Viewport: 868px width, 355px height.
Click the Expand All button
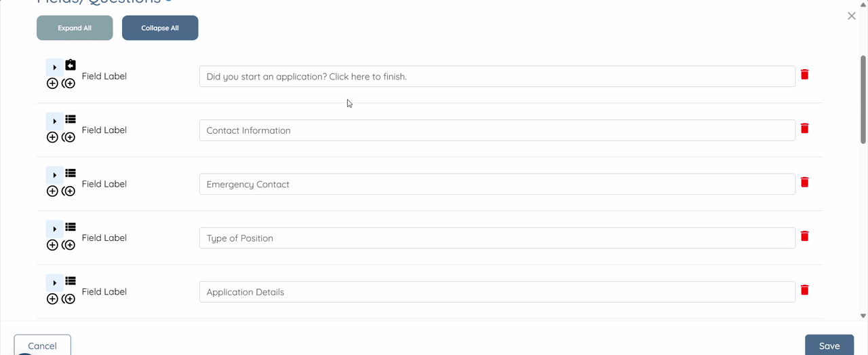pyautogui.click(x=75, y=28)
